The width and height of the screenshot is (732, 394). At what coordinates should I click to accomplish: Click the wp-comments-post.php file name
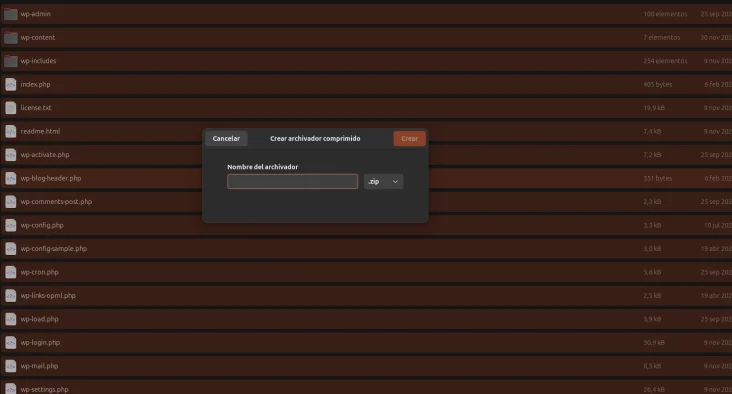tap(56, 202)
